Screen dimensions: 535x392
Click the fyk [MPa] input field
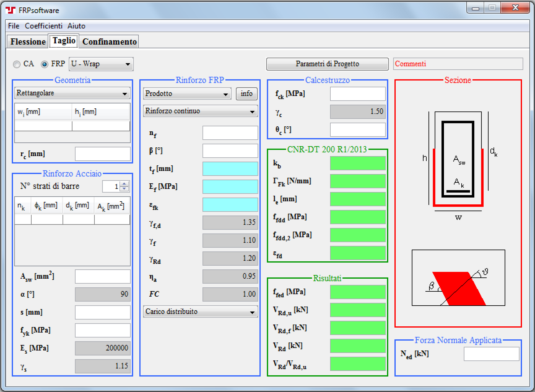(103, 330)
